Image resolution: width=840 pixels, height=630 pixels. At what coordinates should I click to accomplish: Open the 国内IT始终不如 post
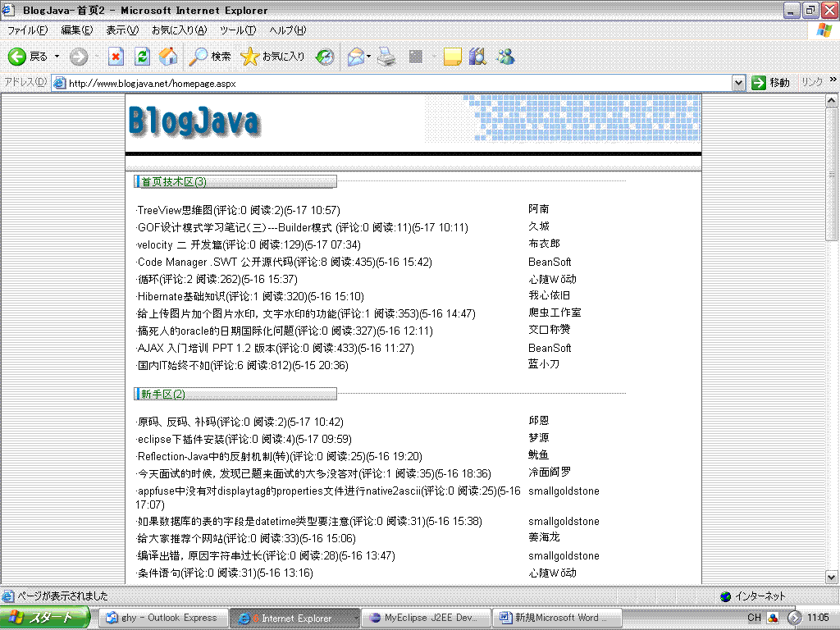pyautogui.click(x=242, y=365)
